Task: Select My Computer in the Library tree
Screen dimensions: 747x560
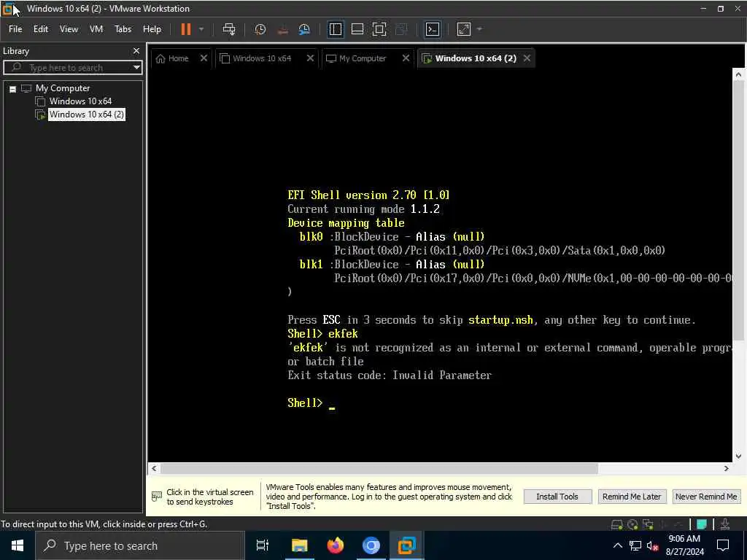Action: pos(63,88)
